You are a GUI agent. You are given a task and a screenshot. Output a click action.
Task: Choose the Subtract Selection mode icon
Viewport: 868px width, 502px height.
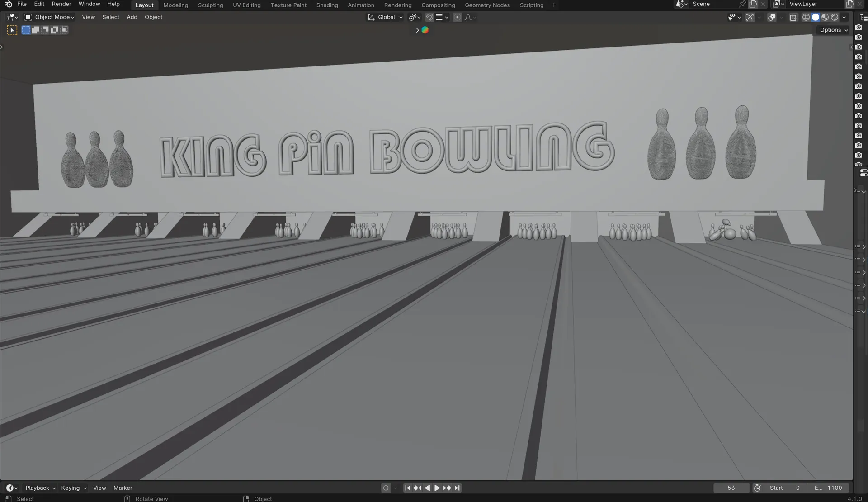click(45, 30)
